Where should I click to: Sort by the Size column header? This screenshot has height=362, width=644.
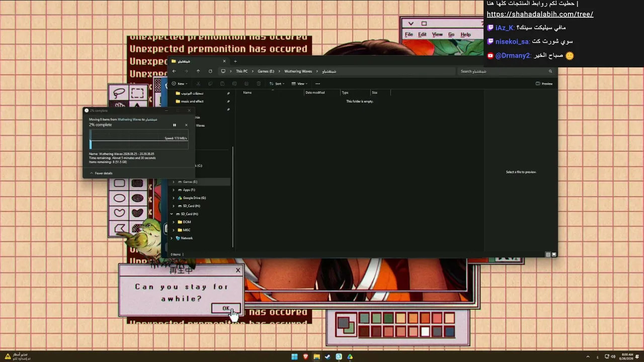[x=375, y=93]
